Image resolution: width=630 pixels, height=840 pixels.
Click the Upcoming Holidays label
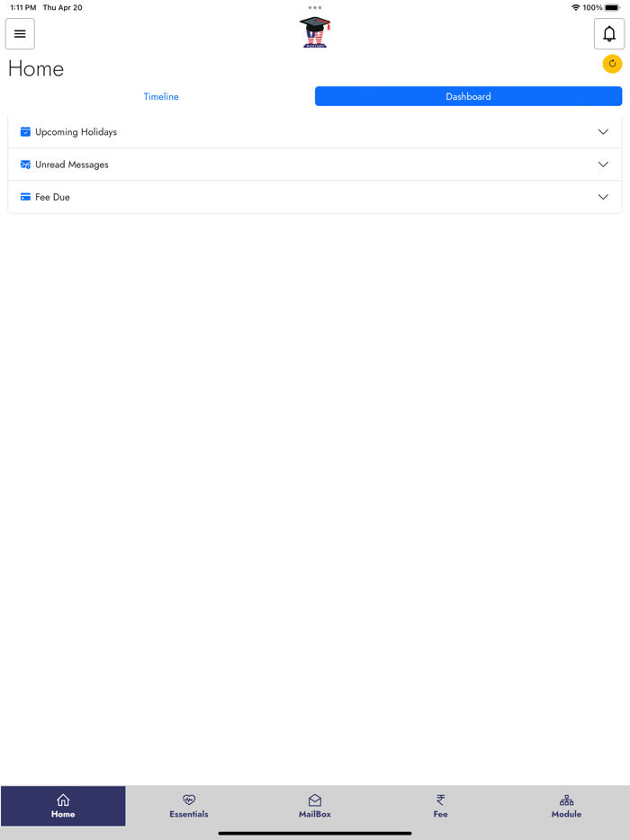pyautogui.click(x=76, y=132)
